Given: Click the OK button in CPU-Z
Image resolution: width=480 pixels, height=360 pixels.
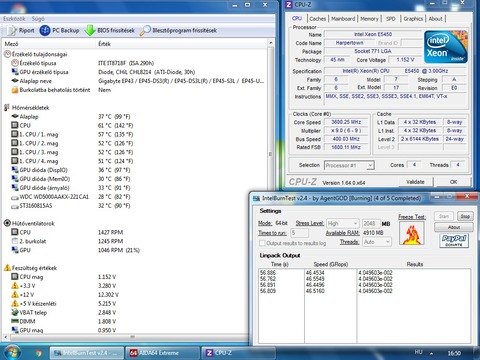Looking at the screenshot, I should 453,182.
